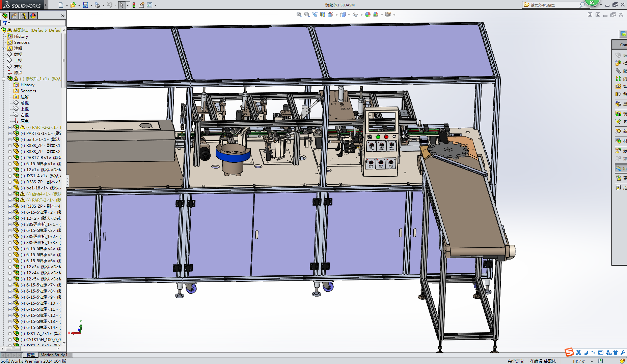Click the Rebuild traffic light icon

(x=134, y=5)
